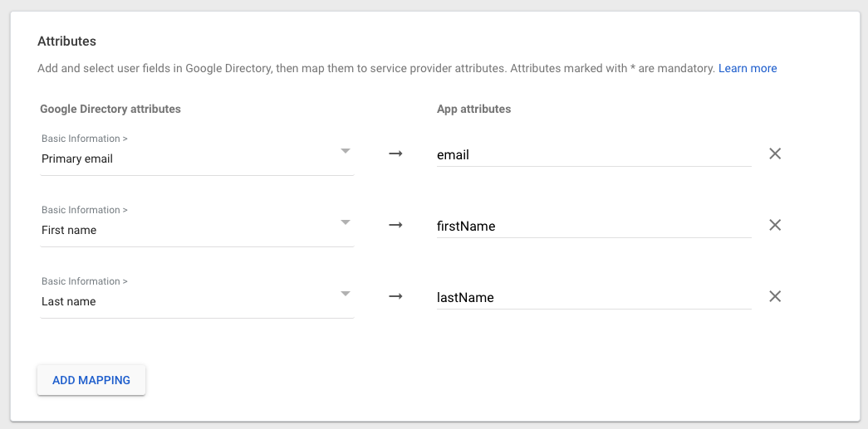Open the Learn more link

coord(748,68)
